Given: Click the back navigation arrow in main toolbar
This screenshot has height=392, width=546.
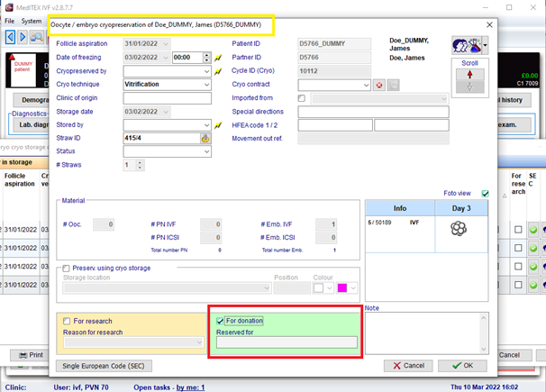Looking at the screenshot, I should tap(10, 37).
